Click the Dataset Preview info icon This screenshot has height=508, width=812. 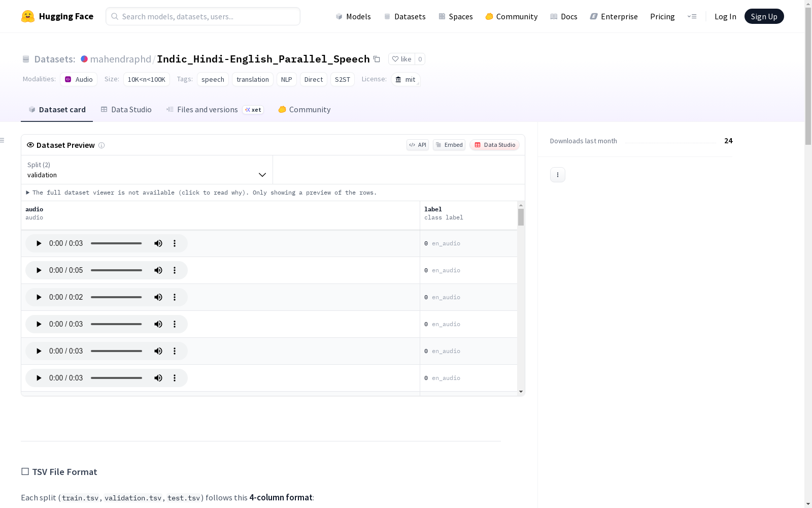click(x=101, y=145)
